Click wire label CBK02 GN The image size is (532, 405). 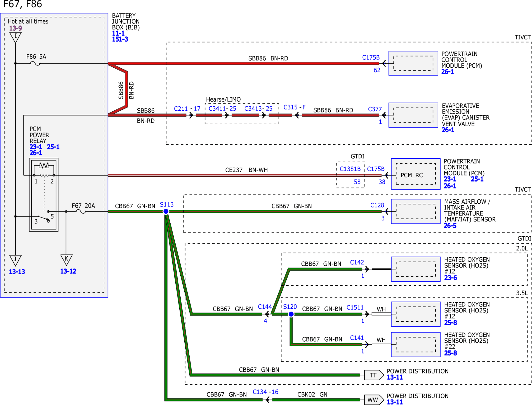pyautogui.click(x=312, y=394)
